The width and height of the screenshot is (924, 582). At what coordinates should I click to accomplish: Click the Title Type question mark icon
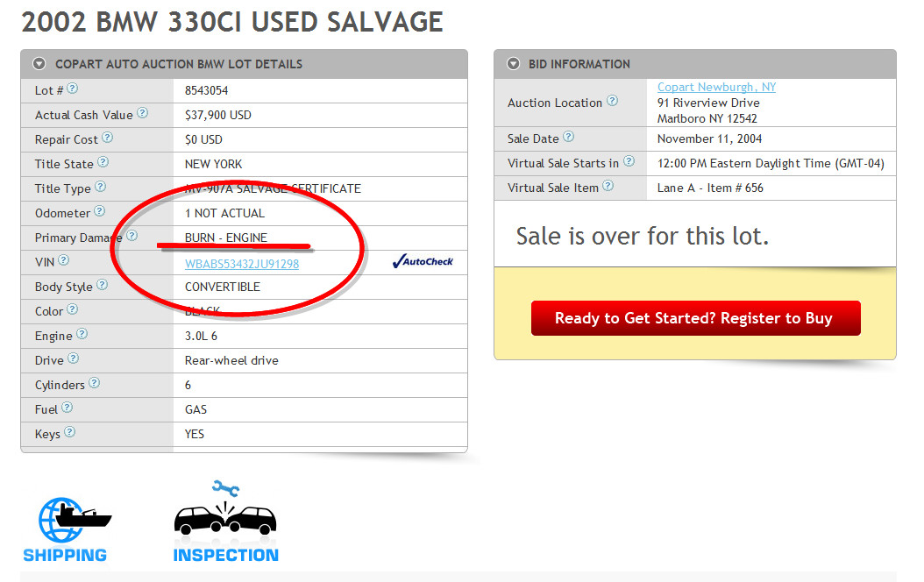[100, 187]
